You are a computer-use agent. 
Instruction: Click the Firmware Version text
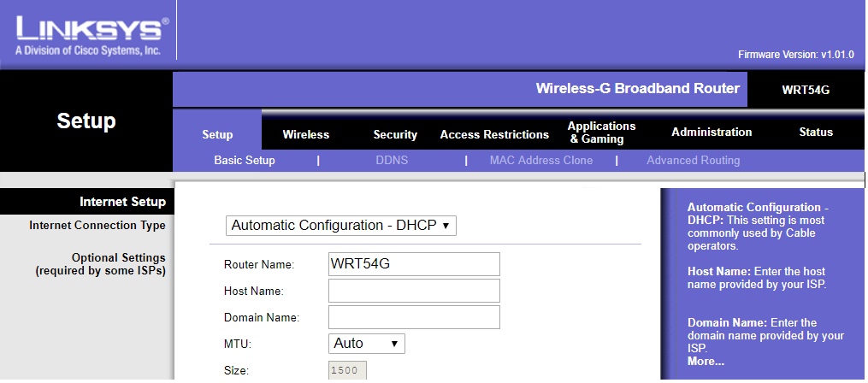pos(795,55)
